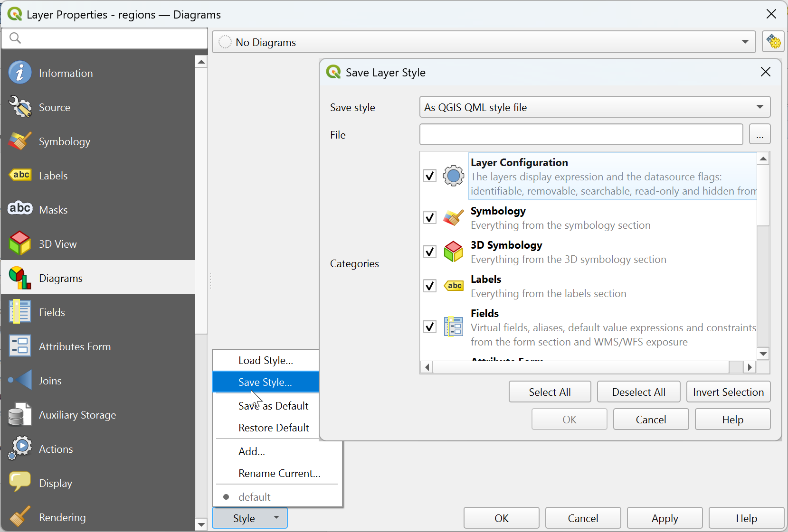Click the diagram settings icon at top right
This screenshot has width=788, height=532.
tap(773, 42)
